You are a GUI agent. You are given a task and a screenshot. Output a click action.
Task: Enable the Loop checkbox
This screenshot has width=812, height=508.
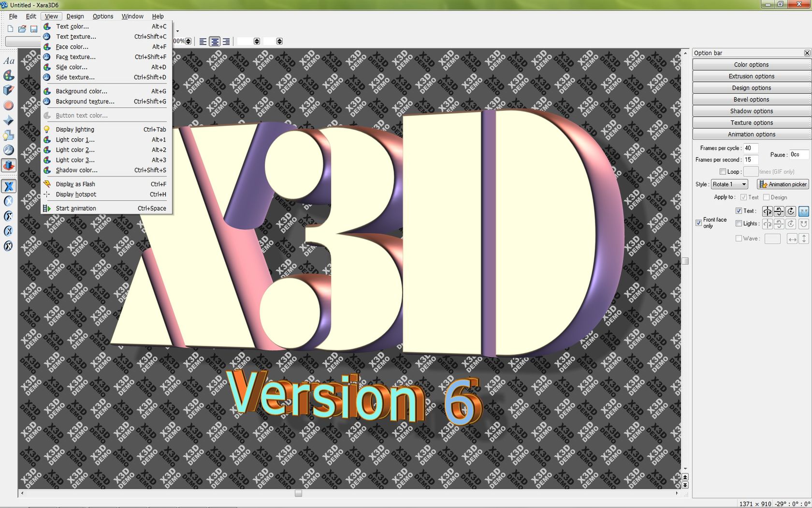[723, 172]
